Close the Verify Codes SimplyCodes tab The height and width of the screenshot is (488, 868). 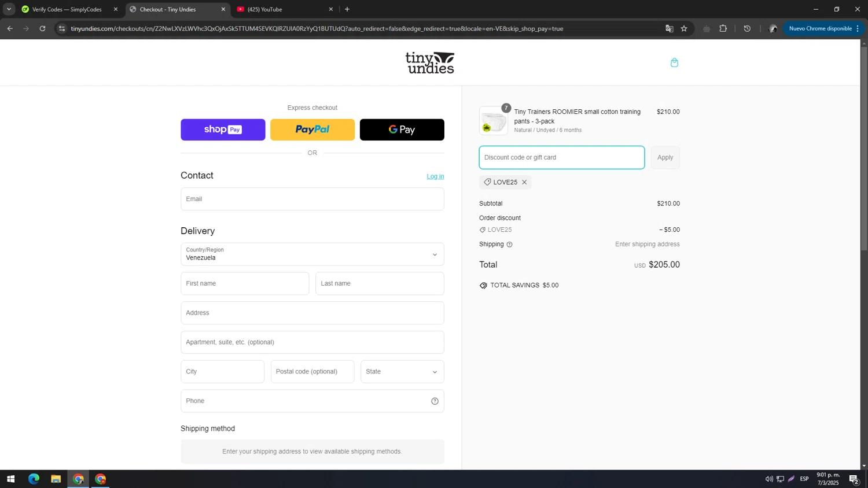[x=116, y=9]
